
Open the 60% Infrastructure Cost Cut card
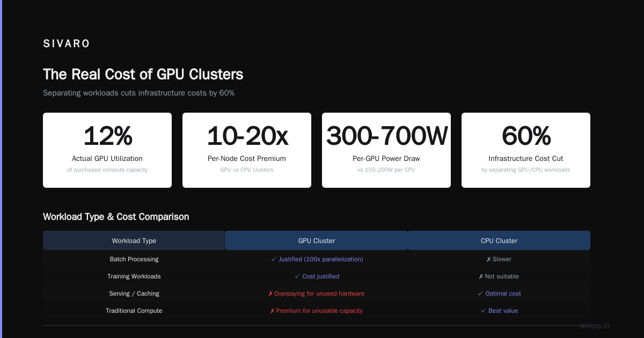point(526,150)
